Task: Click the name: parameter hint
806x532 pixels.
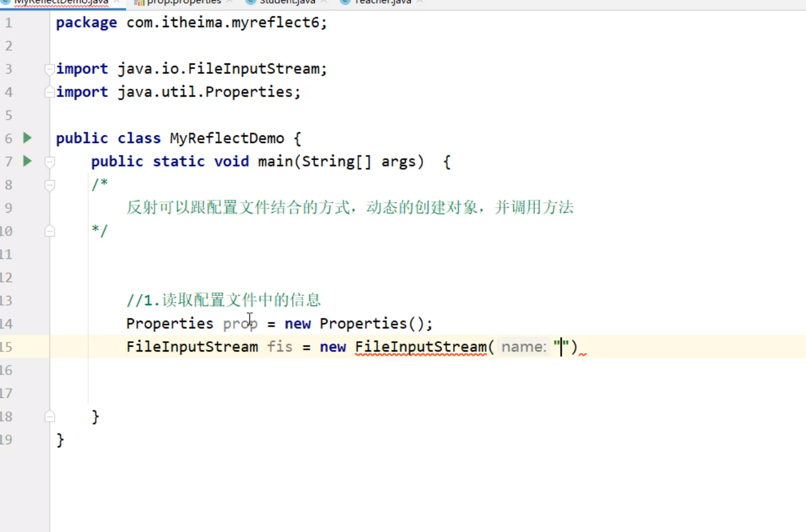Action: (523, 347)
